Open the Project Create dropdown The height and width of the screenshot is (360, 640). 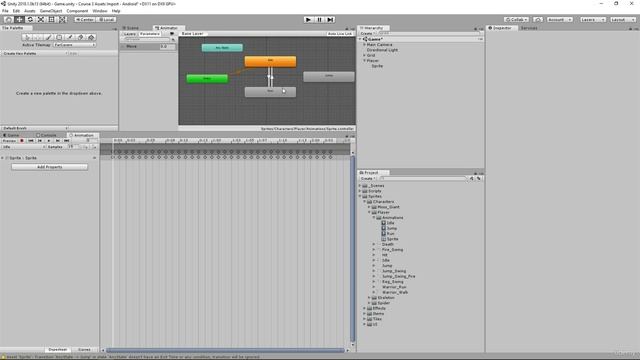coord(367,178)
